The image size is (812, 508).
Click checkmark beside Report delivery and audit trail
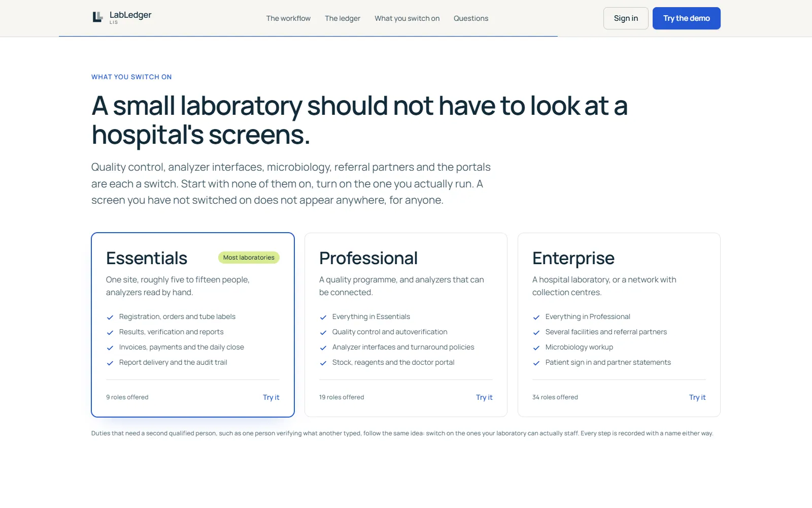point(110,363)
